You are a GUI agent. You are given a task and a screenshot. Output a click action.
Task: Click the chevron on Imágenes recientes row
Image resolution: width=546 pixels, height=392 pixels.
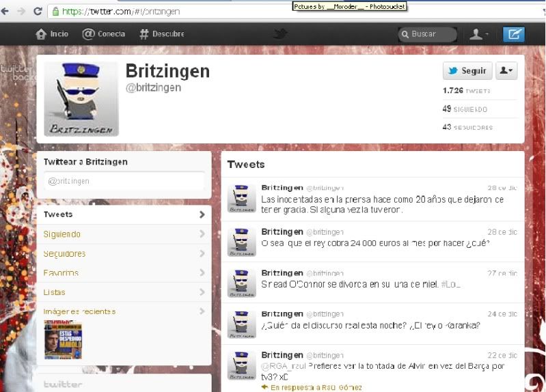point(202,311)
